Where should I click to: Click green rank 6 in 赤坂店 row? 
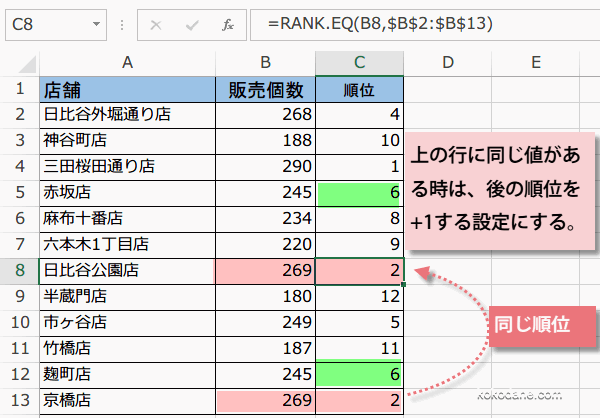(359, 193)
